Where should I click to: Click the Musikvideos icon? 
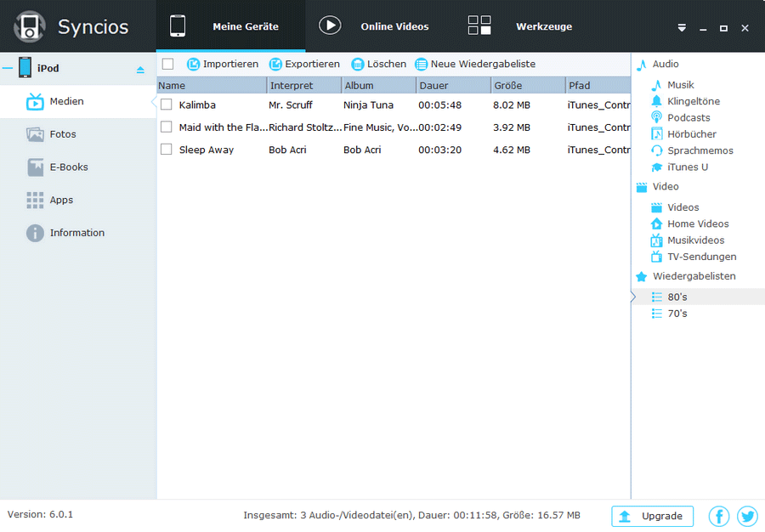pyautogui.click(x=657, y=241)
